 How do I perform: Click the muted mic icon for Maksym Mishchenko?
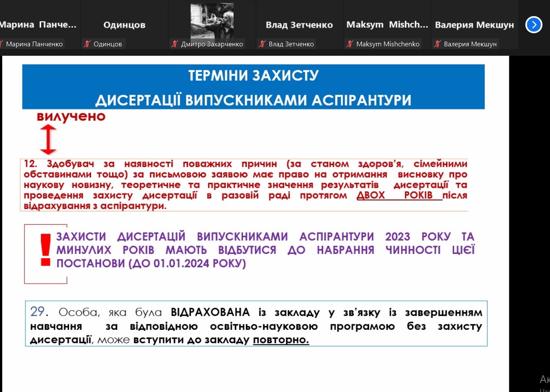tap(350, 44)
